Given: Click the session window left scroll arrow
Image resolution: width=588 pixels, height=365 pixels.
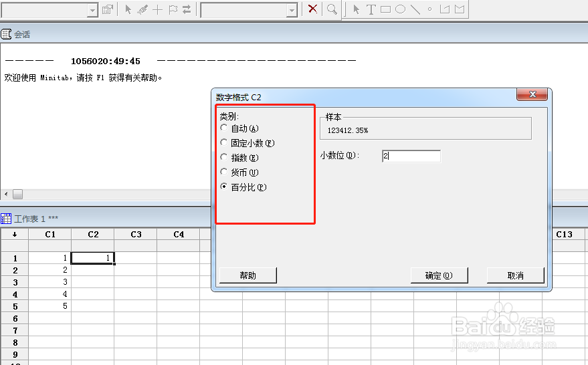Looking at the screenshot, I should pos(5,194).
